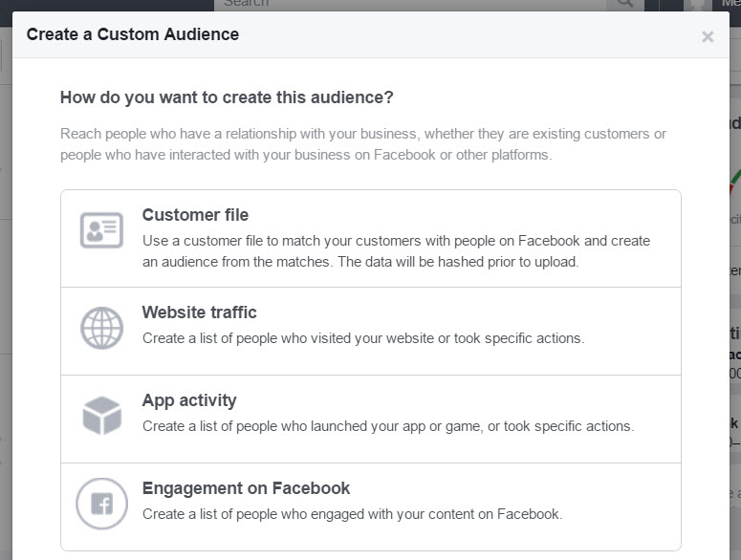This screenshot has width=741, height=560.
Task: Click the description about launched your app or game
Action: click(x=387, y=426)
